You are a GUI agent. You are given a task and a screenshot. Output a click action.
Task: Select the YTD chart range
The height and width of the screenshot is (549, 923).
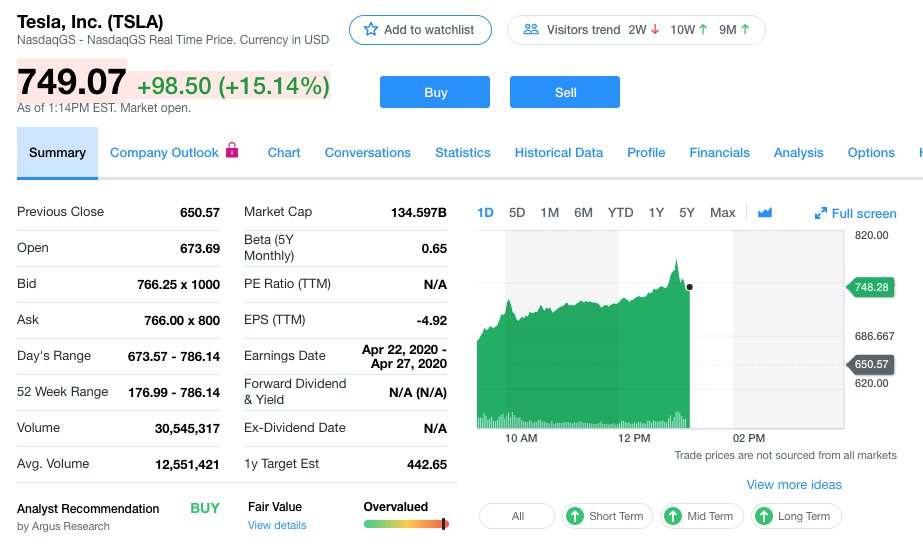tap(620, 212)
